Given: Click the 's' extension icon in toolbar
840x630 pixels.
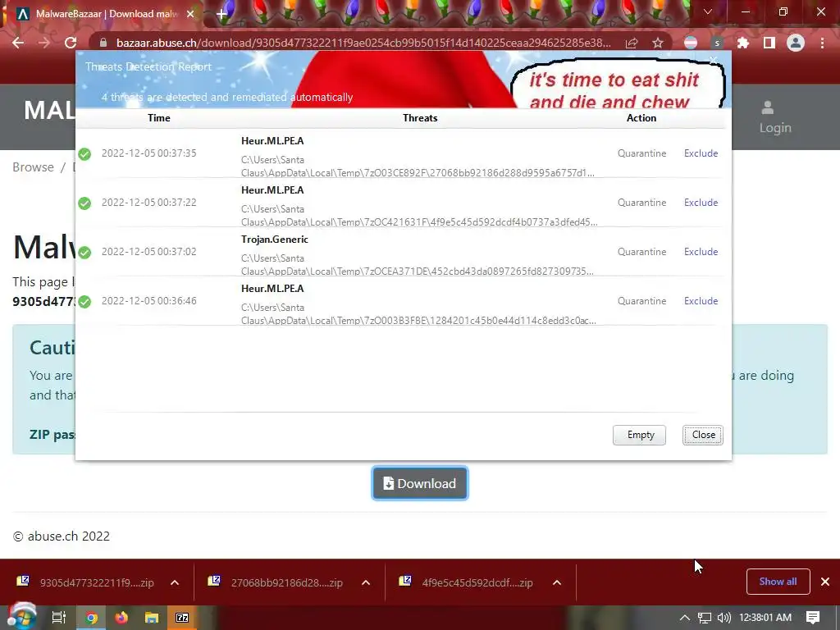Looking at the screenshot, I should click(717, 43).
